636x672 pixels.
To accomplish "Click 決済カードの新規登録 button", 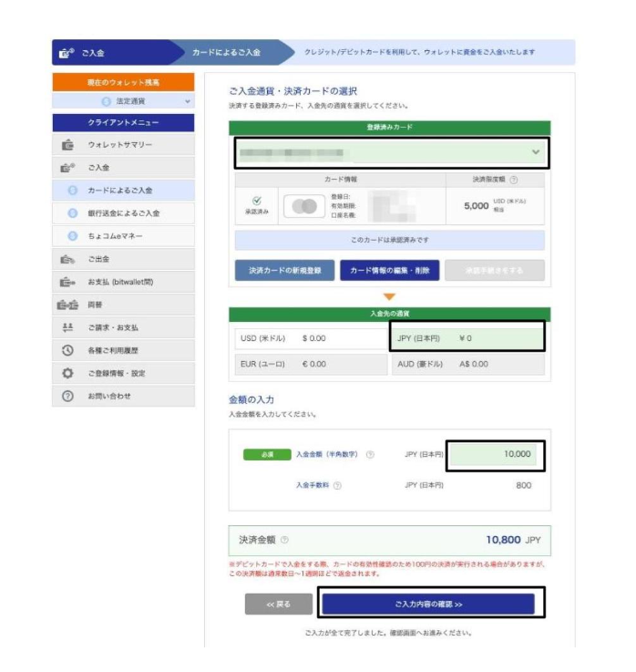I will coord(284,271).
